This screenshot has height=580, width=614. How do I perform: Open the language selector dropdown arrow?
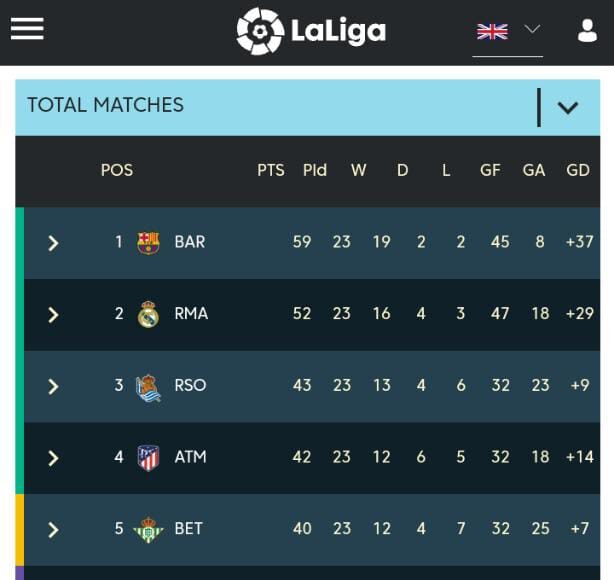pos(532,30)
